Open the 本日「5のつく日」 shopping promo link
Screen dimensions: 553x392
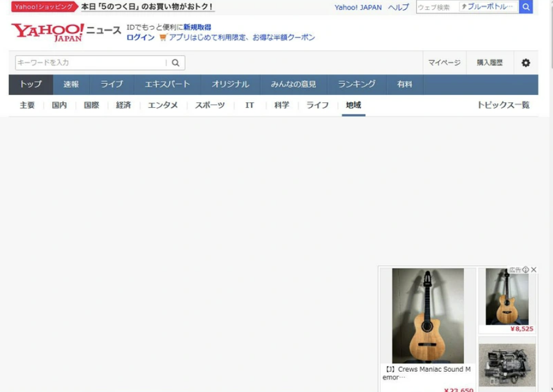pos(147,6)
